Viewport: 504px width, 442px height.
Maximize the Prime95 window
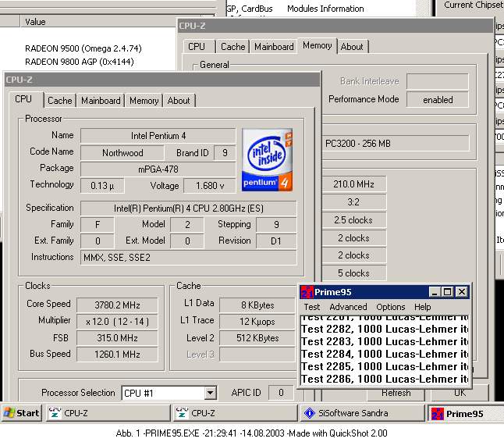[447, 292]
